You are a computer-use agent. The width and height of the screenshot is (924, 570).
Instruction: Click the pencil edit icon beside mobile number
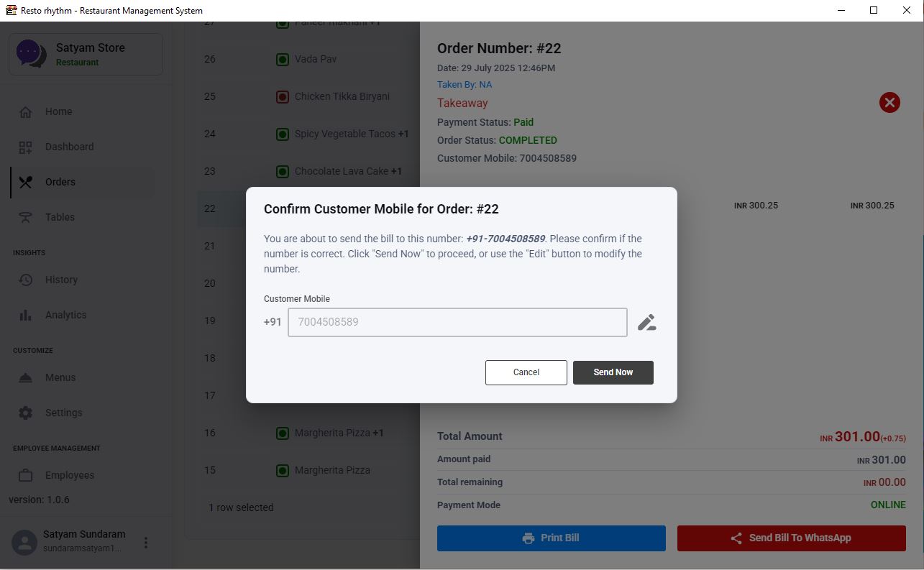click(x=646, y=322)
